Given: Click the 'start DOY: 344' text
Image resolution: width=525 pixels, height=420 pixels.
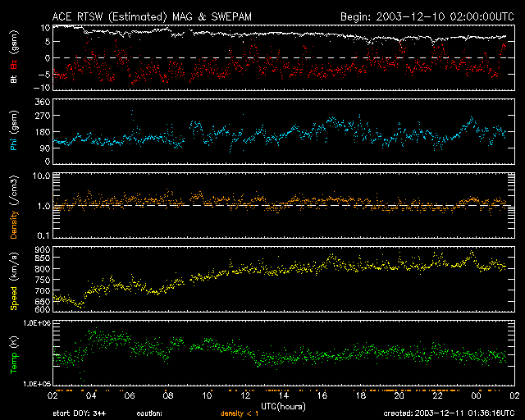Looking at the screenshot, I should tap(80, 414).
